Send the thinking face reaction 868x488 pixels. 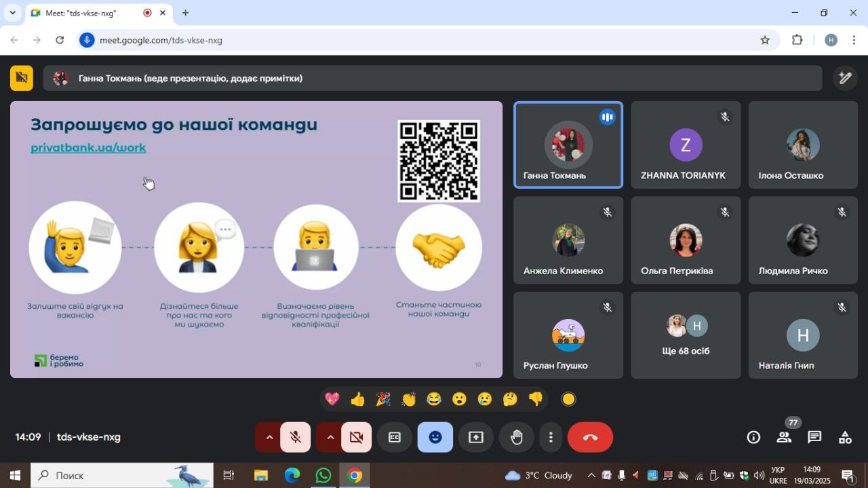tap(510, 399)
